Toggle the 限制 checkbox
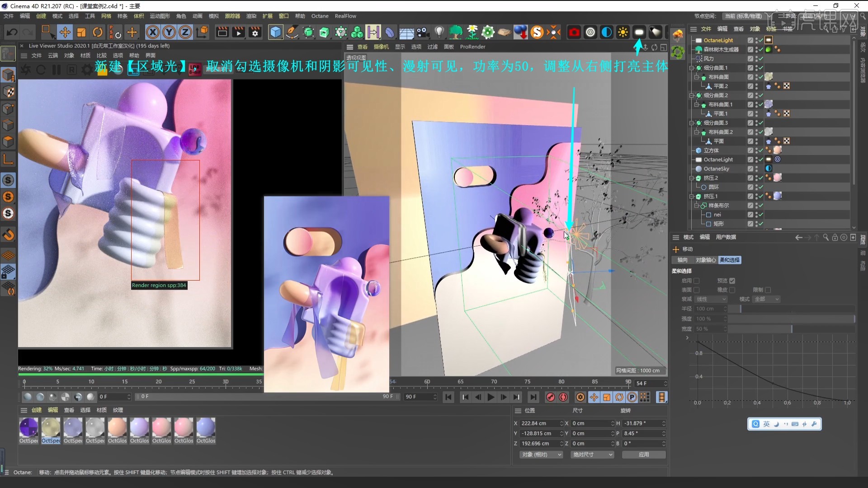This screenshot has width=868, height=488. [x=768, y=290]
